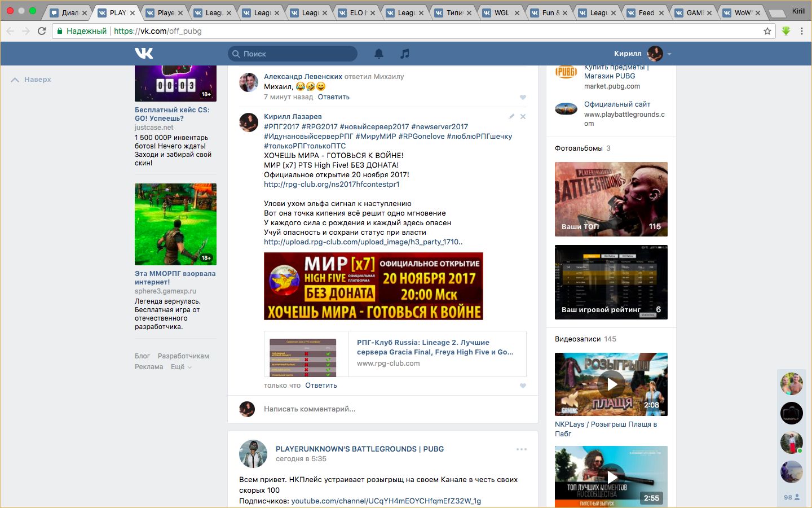Switch to the Fun & browser tab

(x=550, y=12)
